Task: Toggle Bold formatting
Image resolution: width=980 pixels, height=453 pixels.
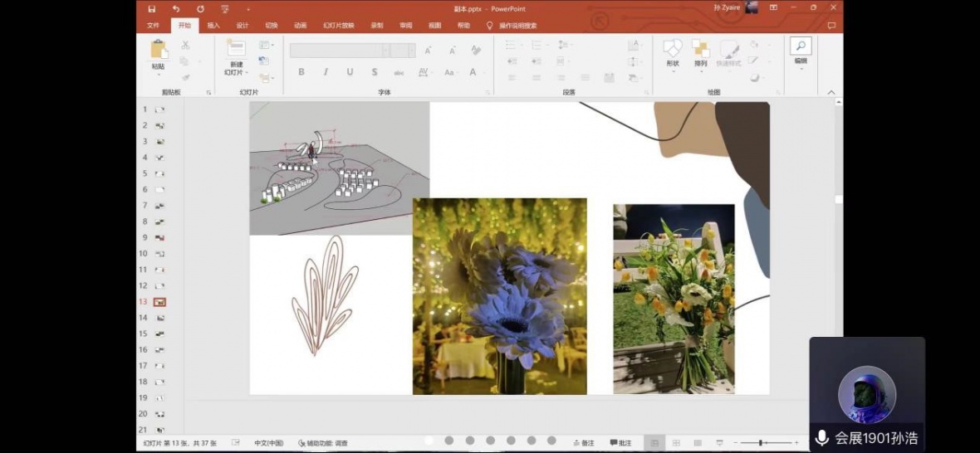Action: coord(301,72)
